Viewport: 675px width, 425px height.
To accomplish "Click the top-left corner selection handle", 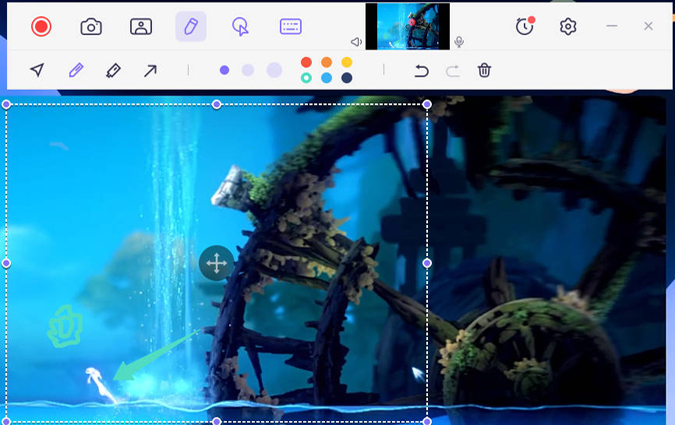I will point(6,104).
